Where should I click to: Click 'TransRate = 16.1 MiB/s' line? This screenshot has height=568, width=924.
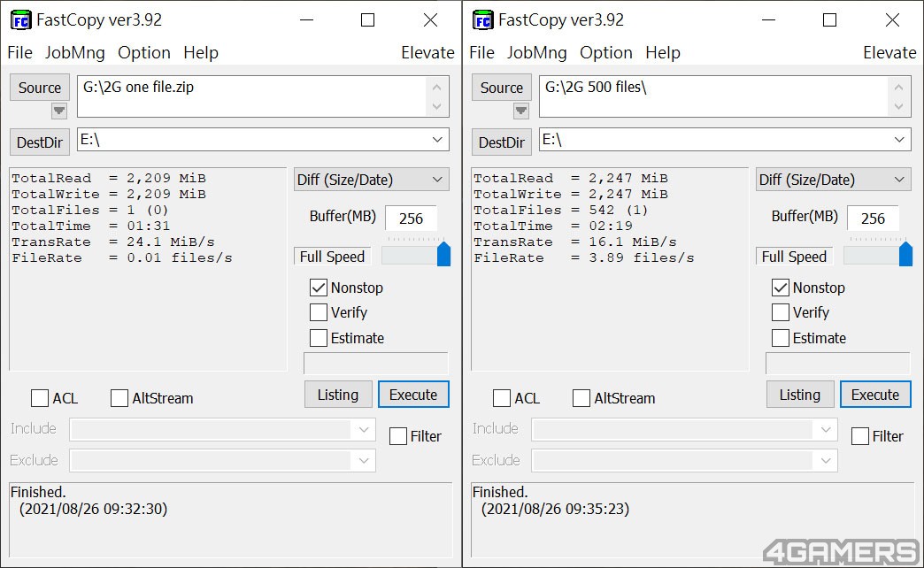click(575, 242)
